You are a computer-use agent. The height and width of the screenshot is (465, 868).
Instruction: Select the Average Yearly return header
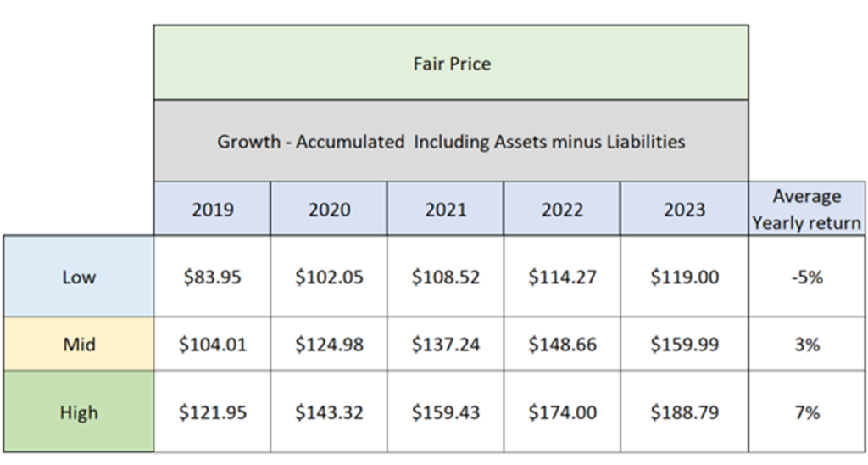click(x=807, y=210)
